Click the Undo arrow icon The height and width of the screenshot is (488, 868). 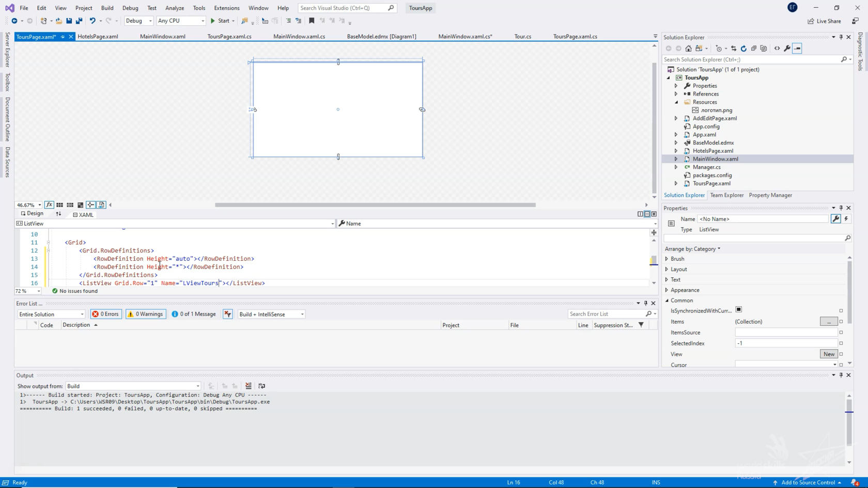[92, 21]
